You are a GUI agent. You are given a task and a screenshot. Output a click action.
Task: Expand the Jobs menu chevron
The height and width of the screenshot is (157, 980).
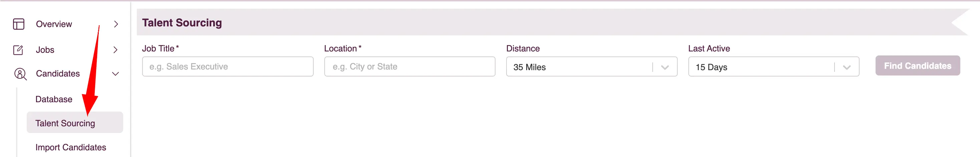[116, 50]
